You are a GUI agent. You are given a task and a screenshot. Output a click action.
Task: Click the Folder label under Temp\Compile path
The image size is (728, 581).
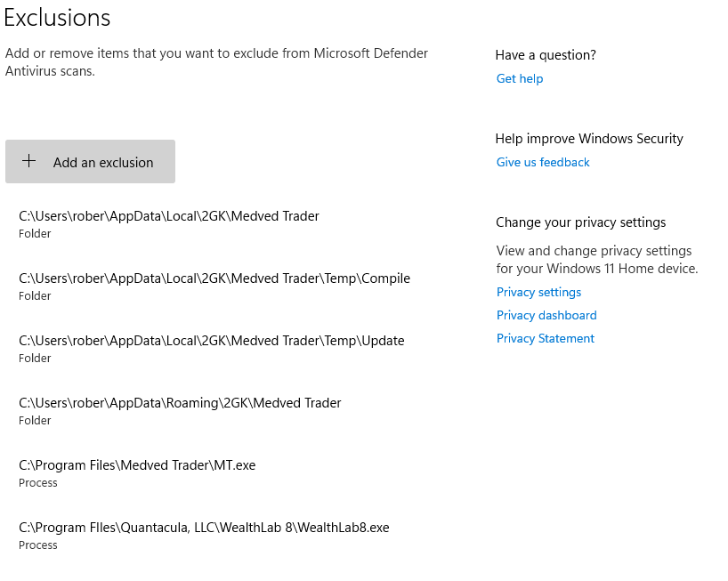click(x=35, y=296)
